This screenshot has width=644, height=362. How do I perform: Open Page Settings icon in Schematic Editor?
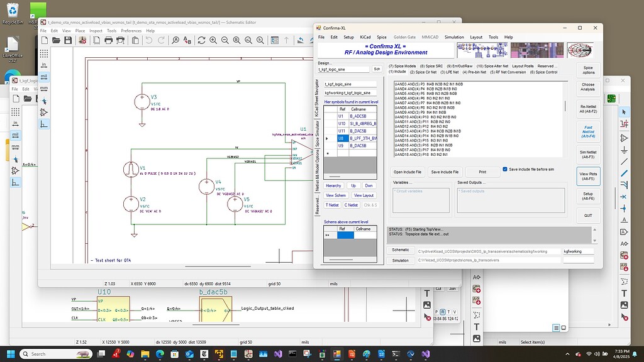point(96,40)
